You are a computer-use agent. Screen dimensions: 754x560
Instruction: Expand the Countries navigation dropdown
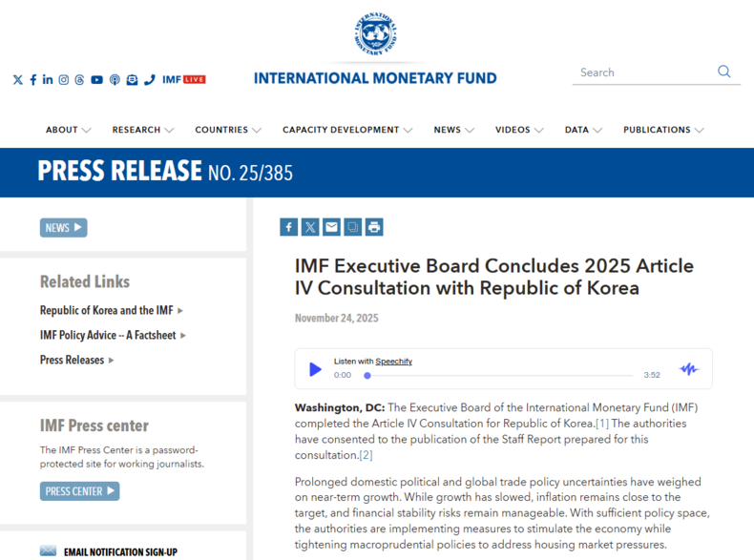pyautogui.click(x=228, y=130)
